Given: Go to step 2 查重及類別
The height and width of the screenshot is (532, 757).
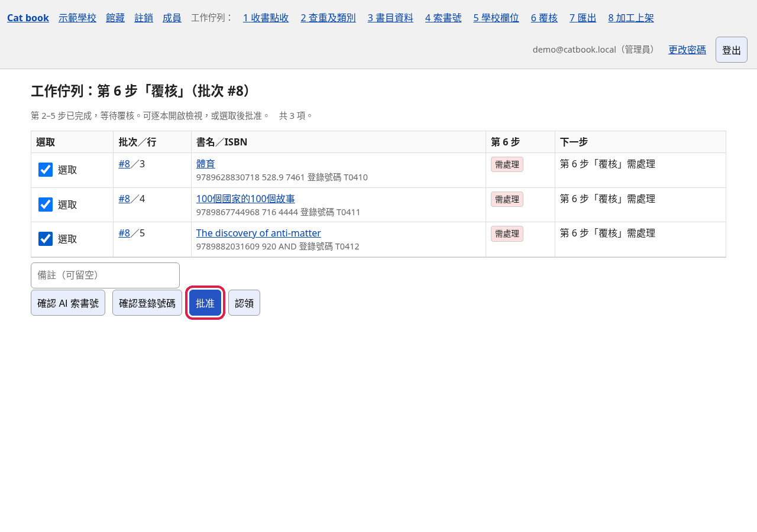Looking at the screenshot, I should tap(328, 18).
